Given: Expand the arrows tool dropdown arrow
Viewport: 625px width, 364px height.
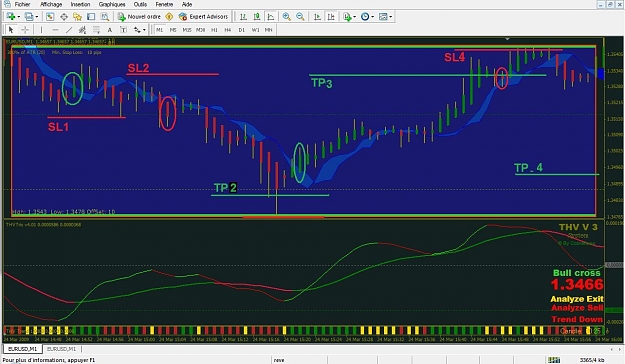Looking at the screenshot, I should pyautogui.click(x=144, y=30).
